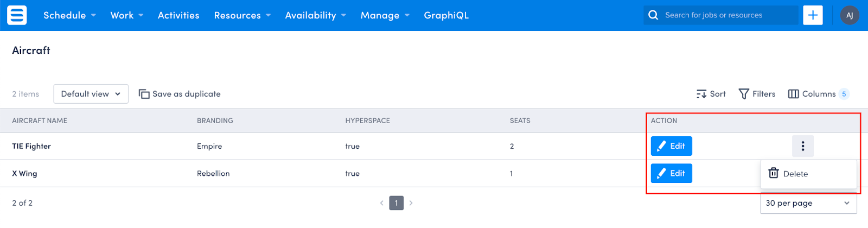Open the 30 per page dropdown

coord(808,203)
